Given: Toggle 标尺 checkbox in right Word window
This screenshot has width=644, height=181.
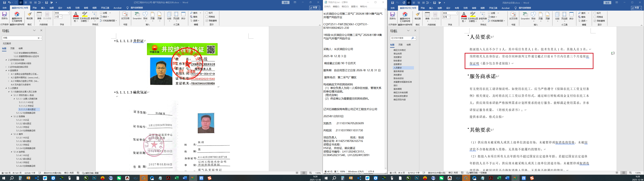Looking at the screenshot, I should coord(595,13).
